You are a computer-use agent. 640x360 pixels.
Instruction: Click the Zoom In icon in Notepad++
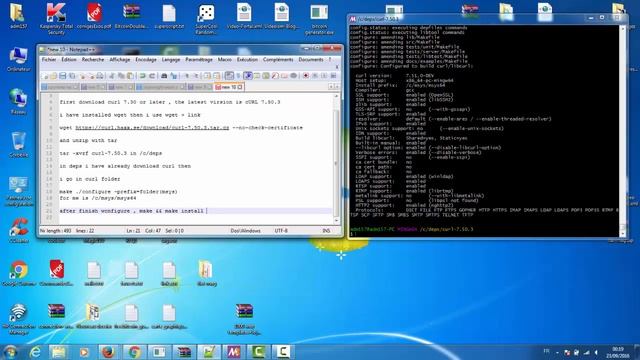(x=187, y=76)
